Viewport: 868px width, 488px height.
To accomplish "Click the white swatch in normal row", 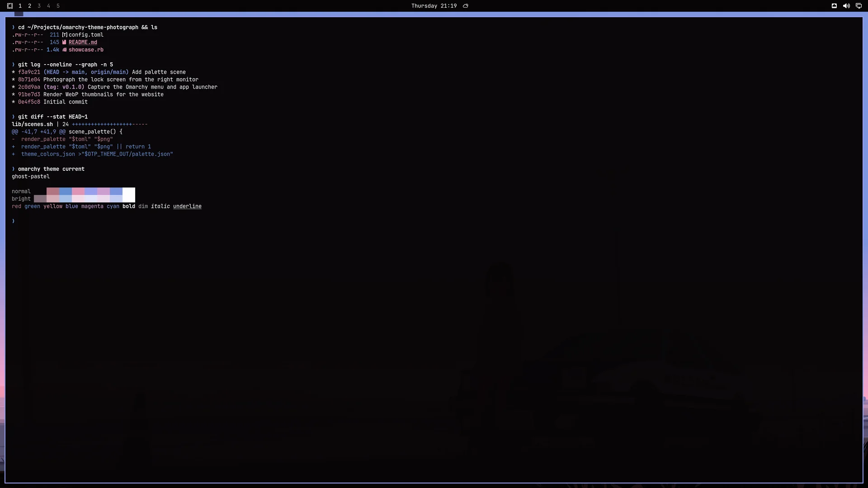I will point(129,191).
